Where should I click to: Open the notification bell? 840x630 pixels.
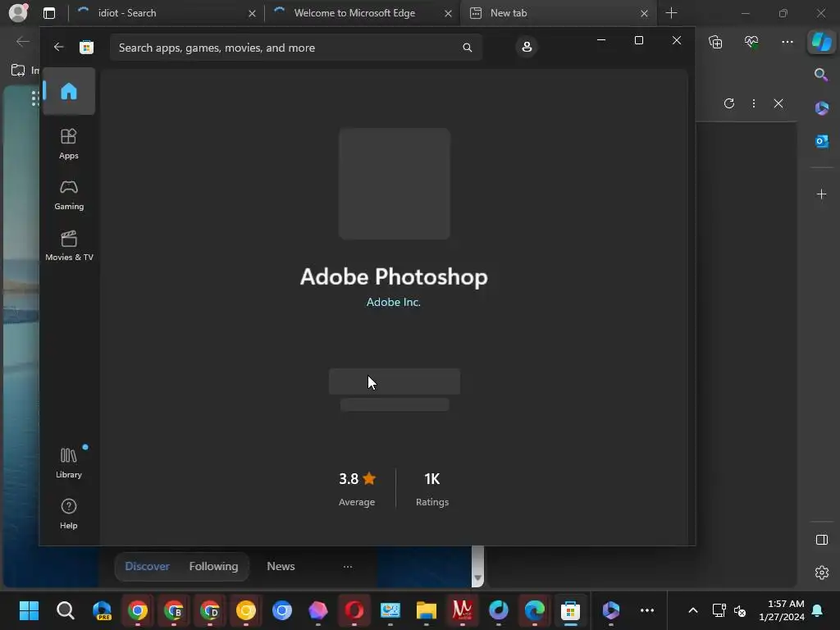[x=818, y=610]
